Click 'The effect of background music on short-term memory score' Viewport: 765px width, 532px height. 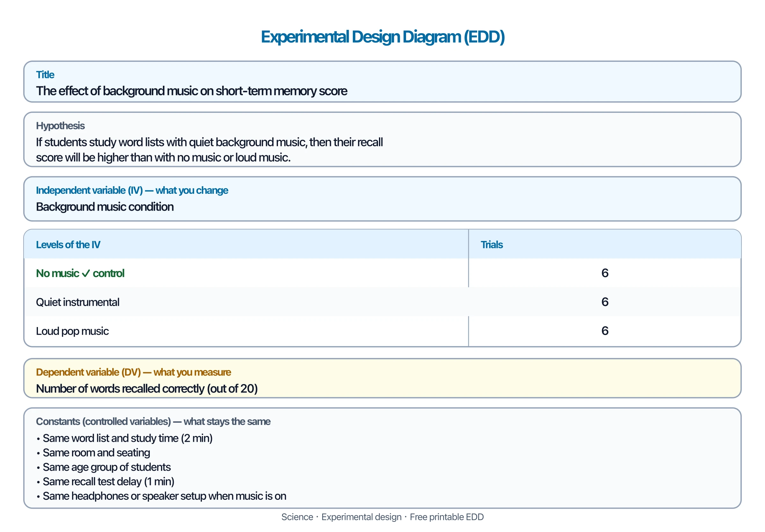[192, 91]
